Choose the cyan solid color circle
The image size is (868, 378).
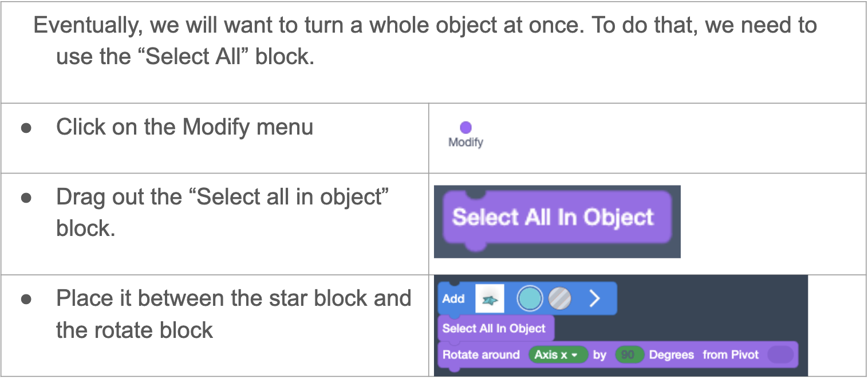(x=530, y=298)
